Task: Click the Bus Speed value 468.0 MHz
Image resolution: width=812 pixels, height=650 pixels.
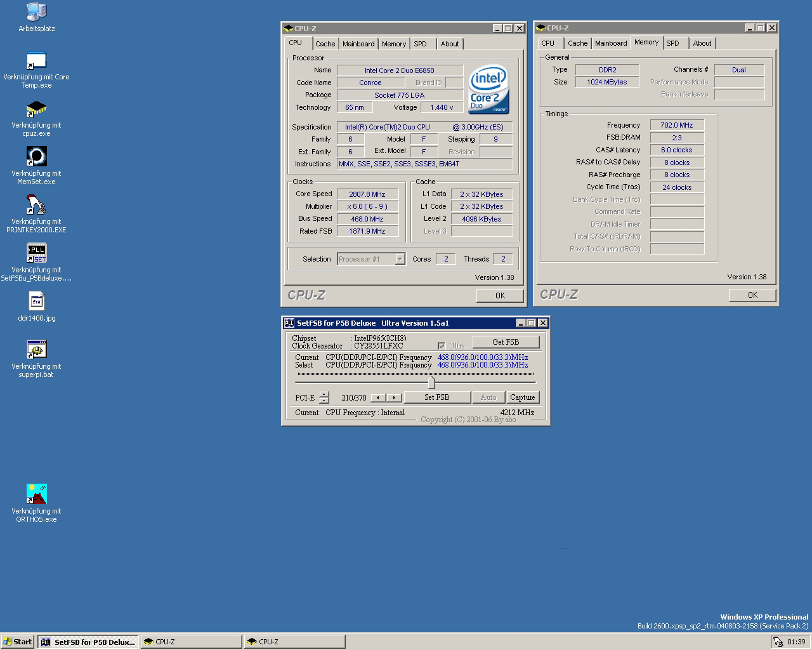Action: coord(367,219)
